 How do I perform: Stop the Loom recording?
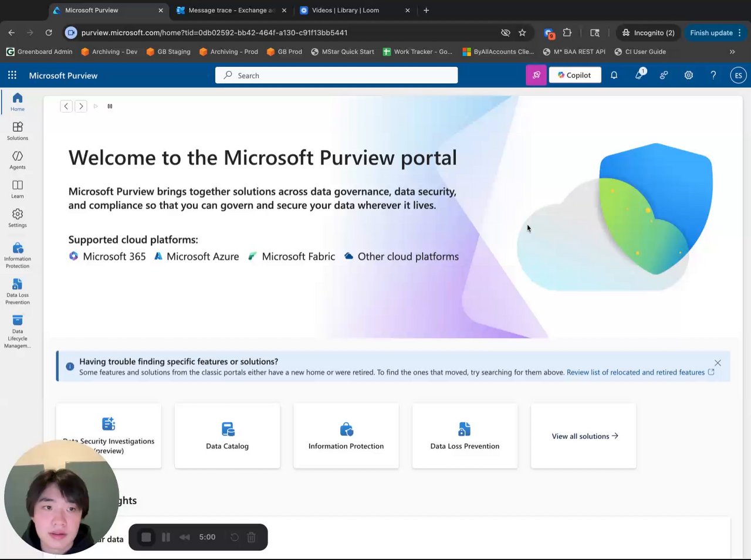click(146, 537)
